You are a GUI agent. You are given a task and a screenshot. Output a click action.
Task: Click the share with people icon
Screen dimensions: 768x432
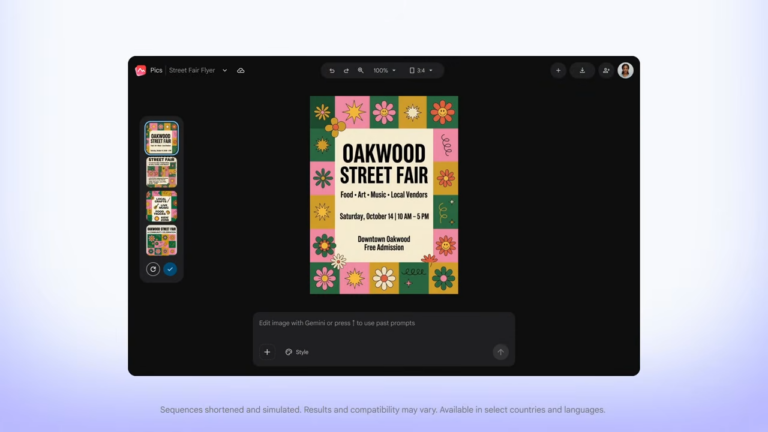[x=606, y=71]
